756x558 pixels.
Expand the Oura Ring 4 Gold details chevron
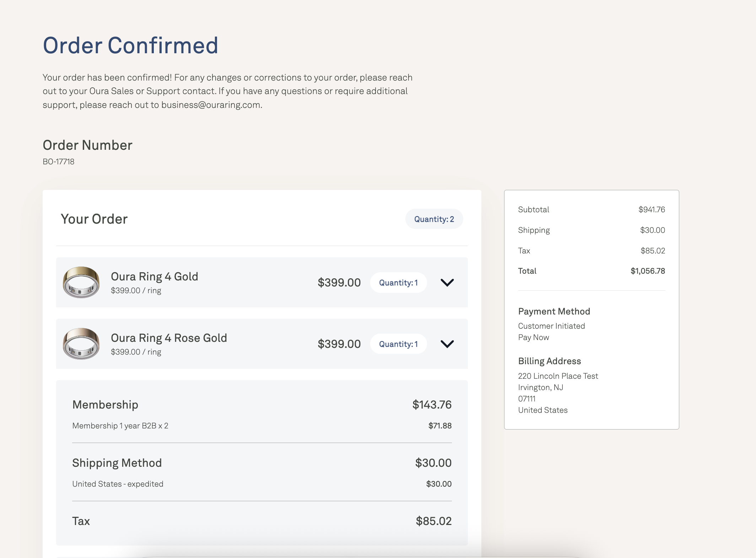(x=447, y=283)
